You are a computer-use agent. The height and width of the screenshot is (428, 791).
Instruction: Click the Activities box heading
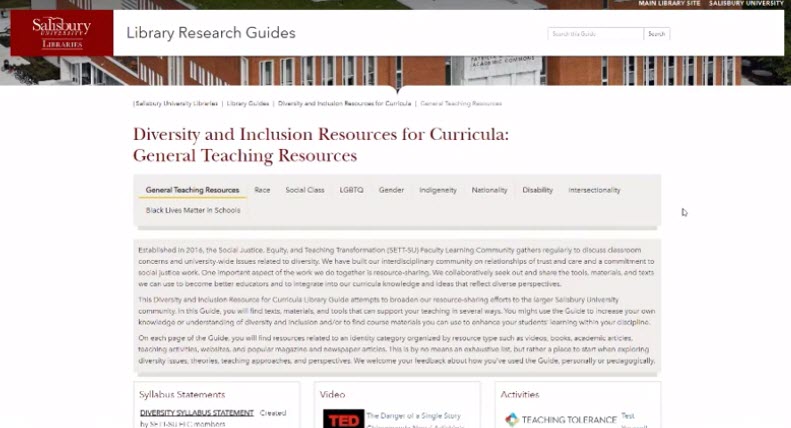click(x=520, y=395)
